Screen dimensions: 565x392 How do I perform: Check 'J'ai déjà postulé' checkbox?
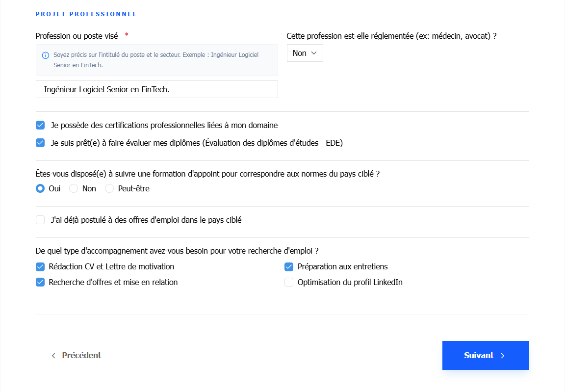point(40,220)
